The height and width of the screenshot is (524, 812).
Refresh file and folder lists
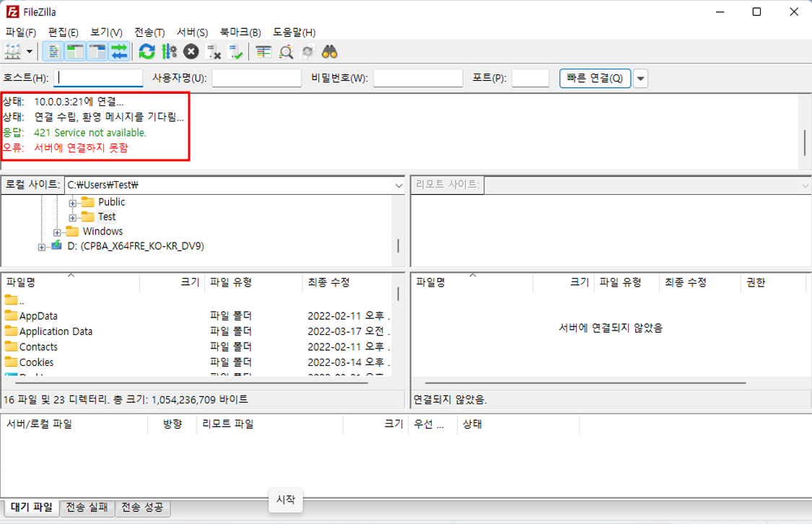click(x=147, y=52)
